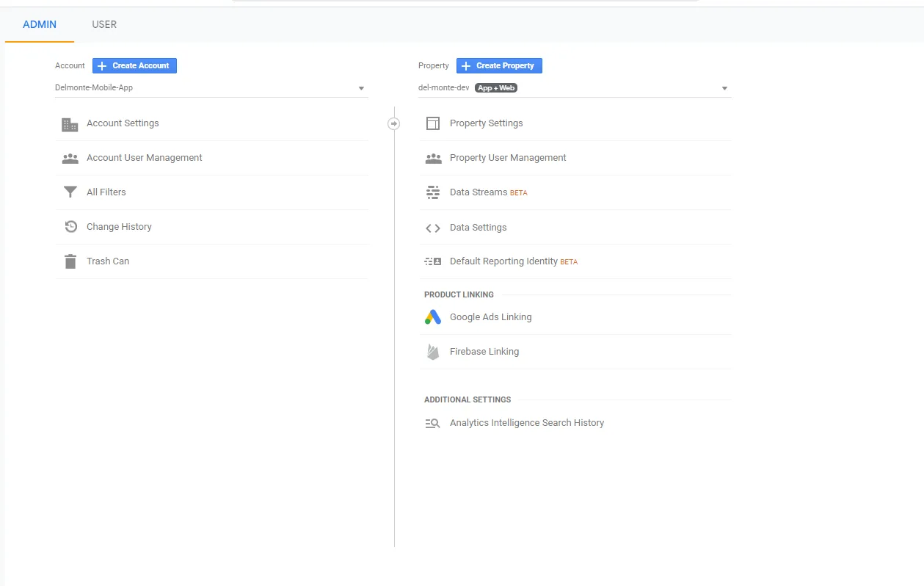Click the Data Settings code brackets icon
The width and height of the screenshot is (924, 586).
point(433,228)
